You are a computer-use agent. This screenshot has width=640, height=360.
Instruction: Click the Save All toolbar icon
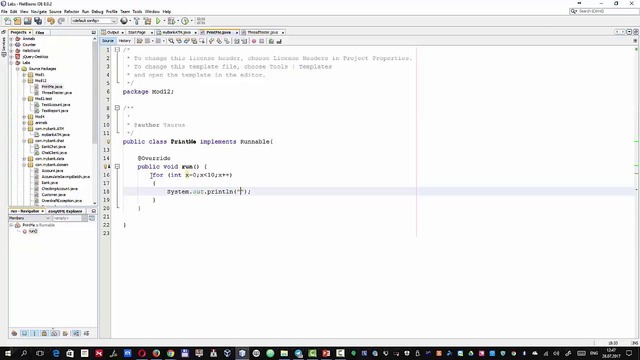(38, 21)
